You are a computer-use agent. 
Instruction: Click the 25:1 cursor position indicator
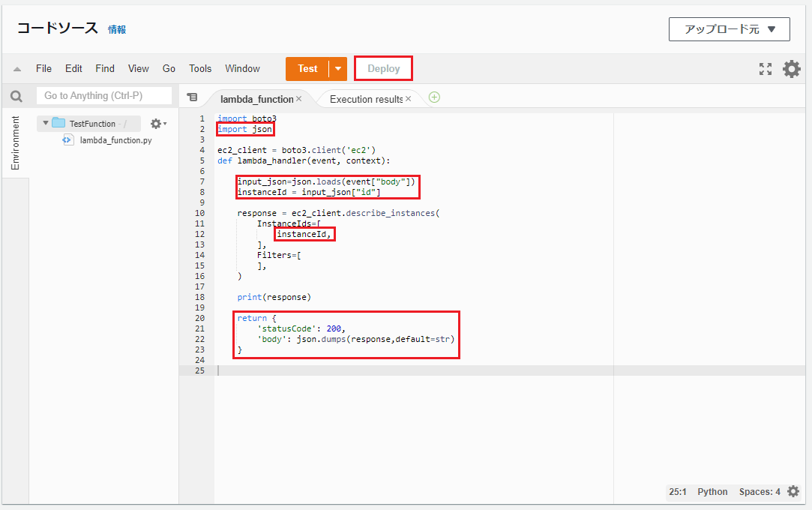point(677,492)
